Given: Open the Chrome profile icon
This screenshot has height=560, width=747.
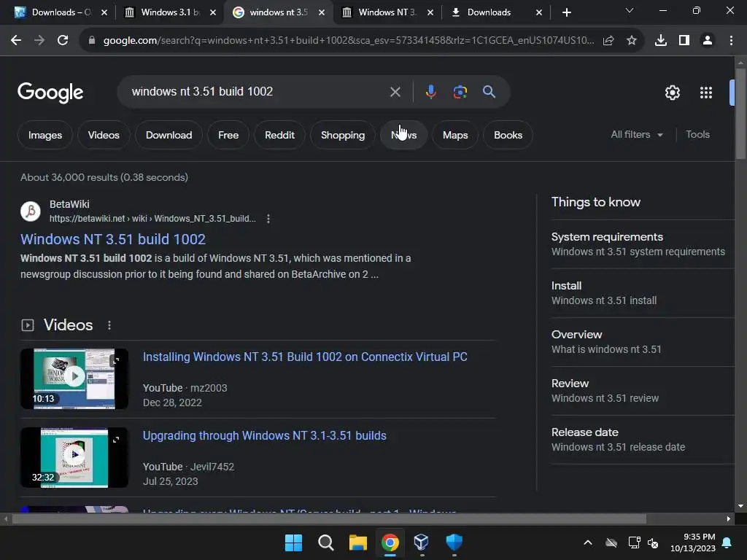Looking at the screenshot, I should point(708,41).
